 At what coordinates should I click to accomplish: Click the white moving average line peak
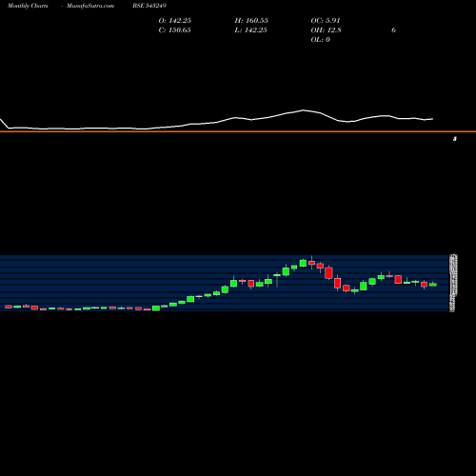point(303,110)
